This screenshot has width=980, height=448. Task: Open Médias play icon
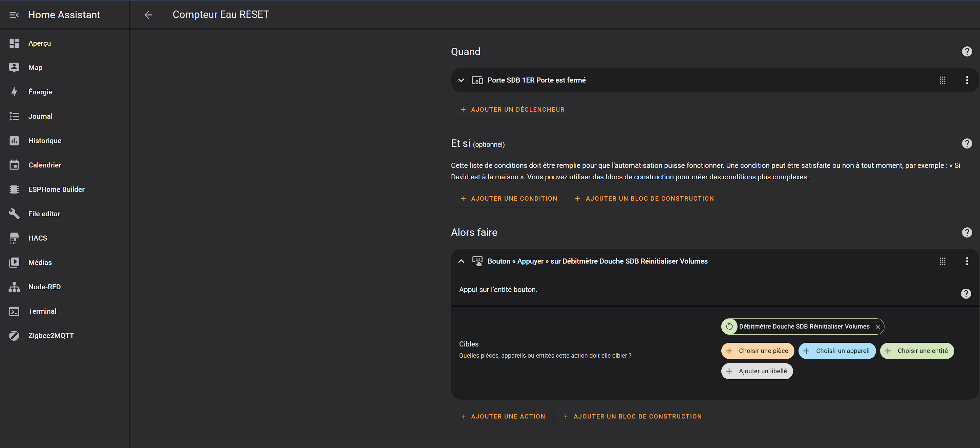coord(14,263)
